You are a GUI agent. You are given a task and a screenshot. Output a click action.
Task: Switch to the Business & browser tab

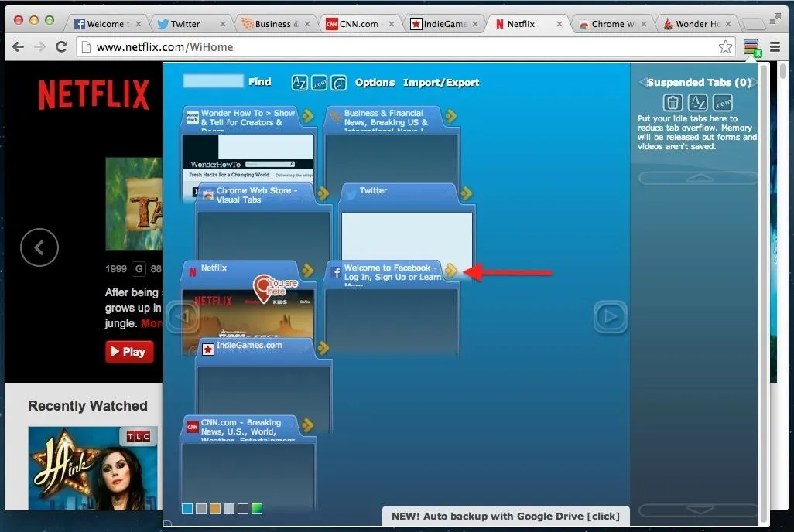coord(276,24)
